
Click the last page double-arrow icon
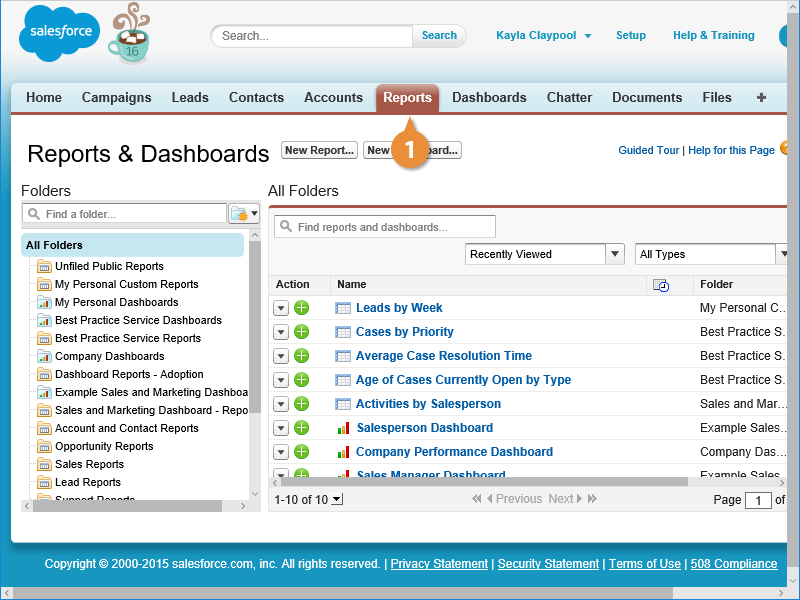pos(592,498)
